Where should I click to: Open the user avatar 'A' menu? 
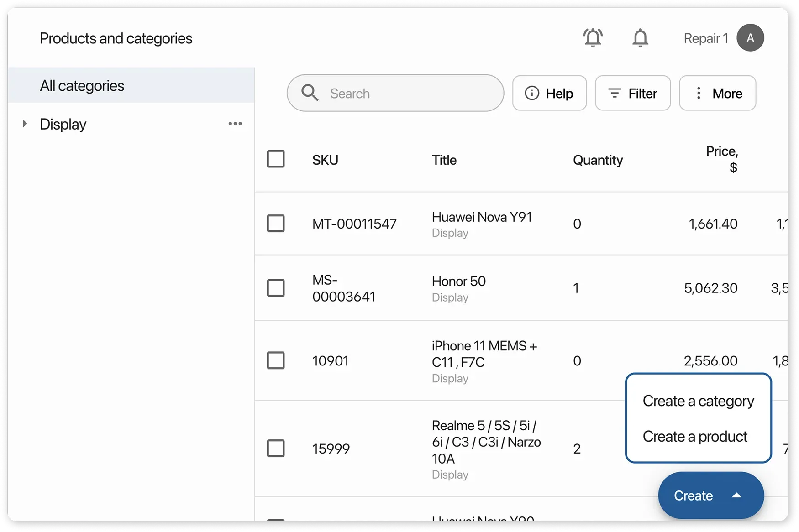click(750, 38)
